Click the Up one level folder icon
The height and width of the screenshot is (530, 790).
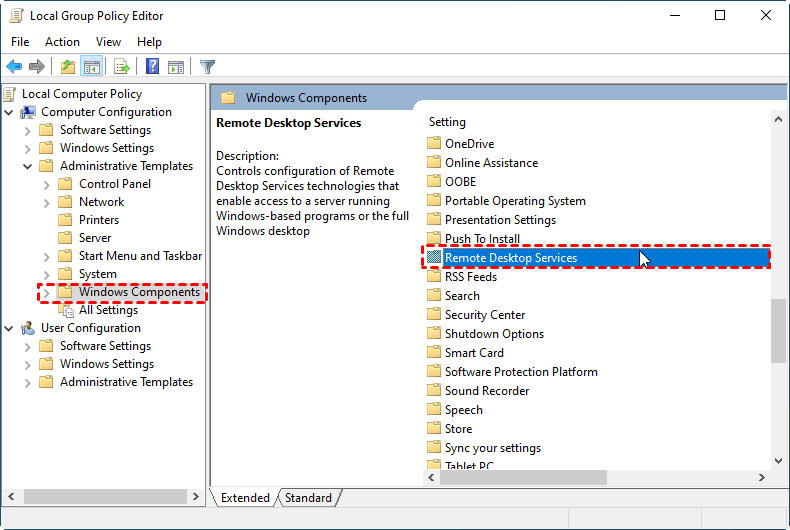click(x=68, y=67)
